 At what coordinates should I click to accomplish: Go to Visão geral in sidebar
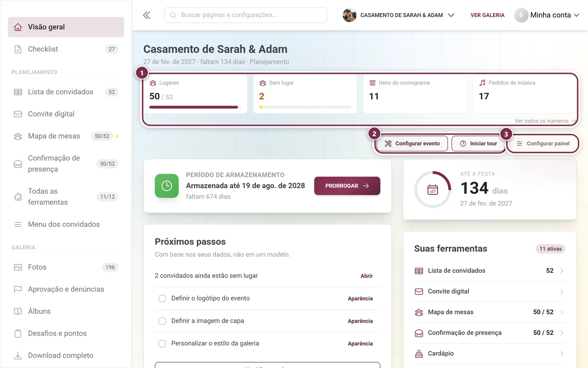[66, 27]
